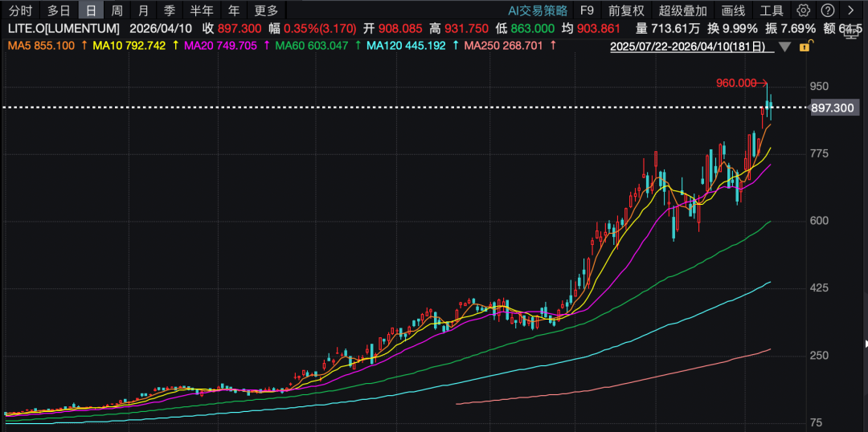Image resolution: width=868 pixels, height=432 pixels.
Task: Select the 多日 multi-day tab
Action: 59,10
